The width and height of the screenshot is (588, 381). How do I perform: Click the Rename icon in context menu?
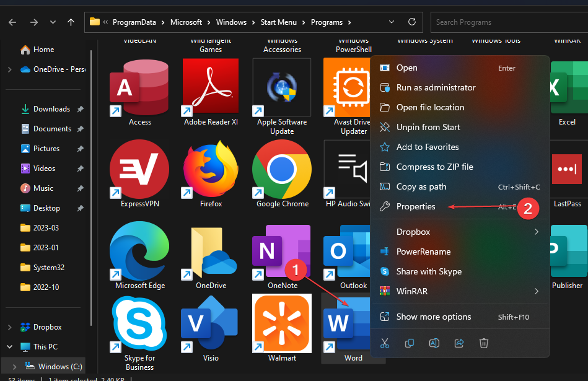434,343
